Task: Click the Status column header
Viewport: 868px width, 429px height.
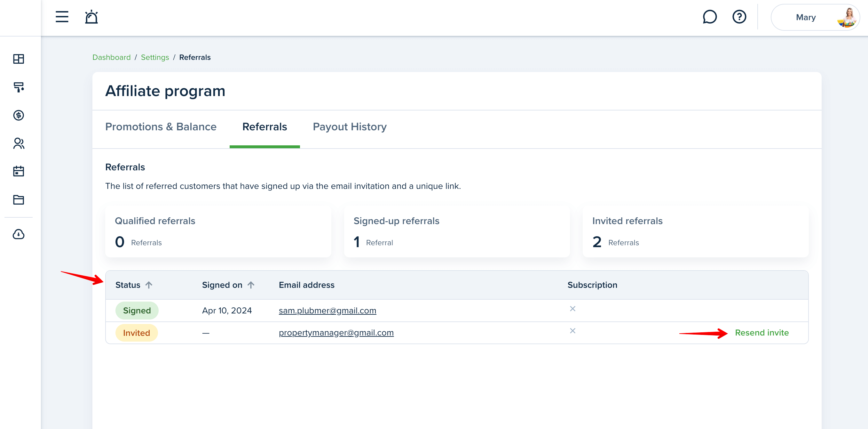Action: click(128, 285)
